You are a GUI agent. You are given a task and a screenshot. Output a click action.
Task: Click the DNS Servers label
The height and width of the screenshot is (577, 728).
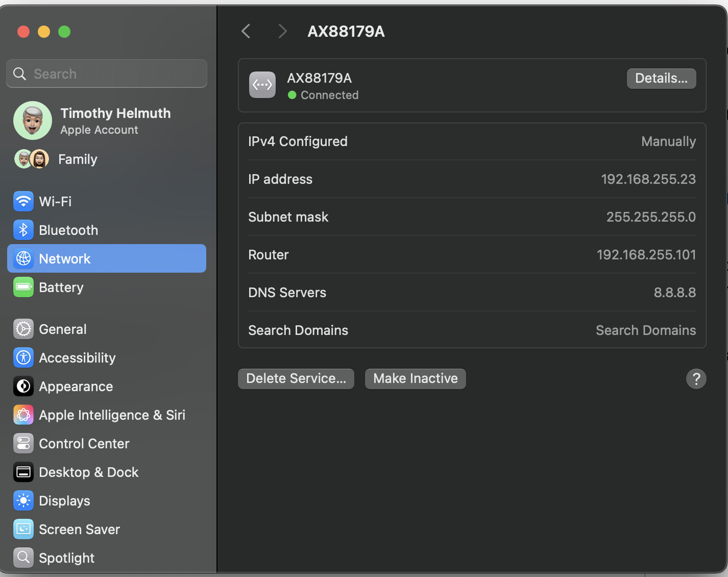coord(287,293)
